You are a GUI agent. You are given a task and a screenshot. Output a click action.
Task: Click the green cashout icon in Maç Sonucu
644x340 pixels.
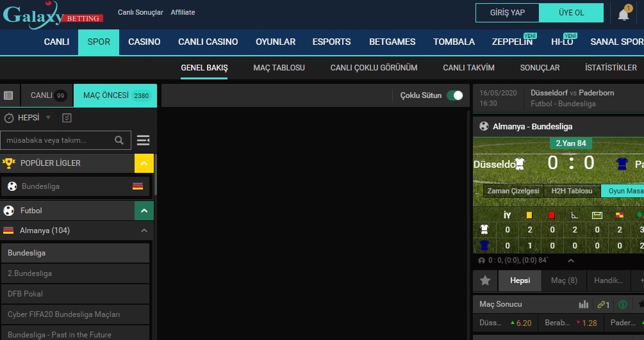(x=623, y=304)
